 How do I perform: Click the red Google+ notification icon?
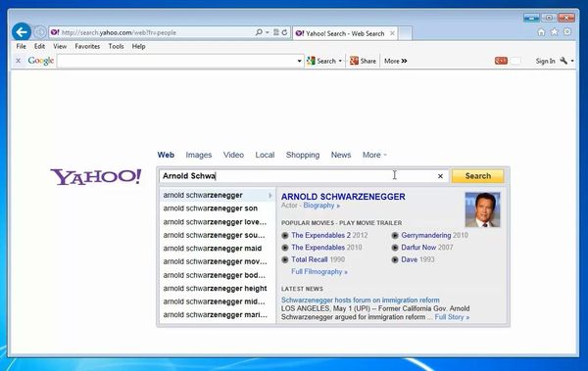click(501, 61)
